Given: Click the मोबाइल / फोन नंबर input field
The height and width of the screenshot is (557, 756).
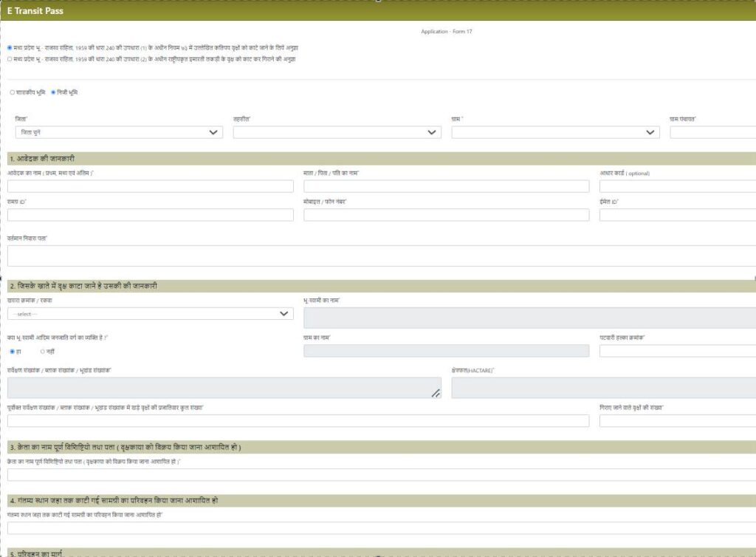Looking at the screenshot, I should 447,215.
